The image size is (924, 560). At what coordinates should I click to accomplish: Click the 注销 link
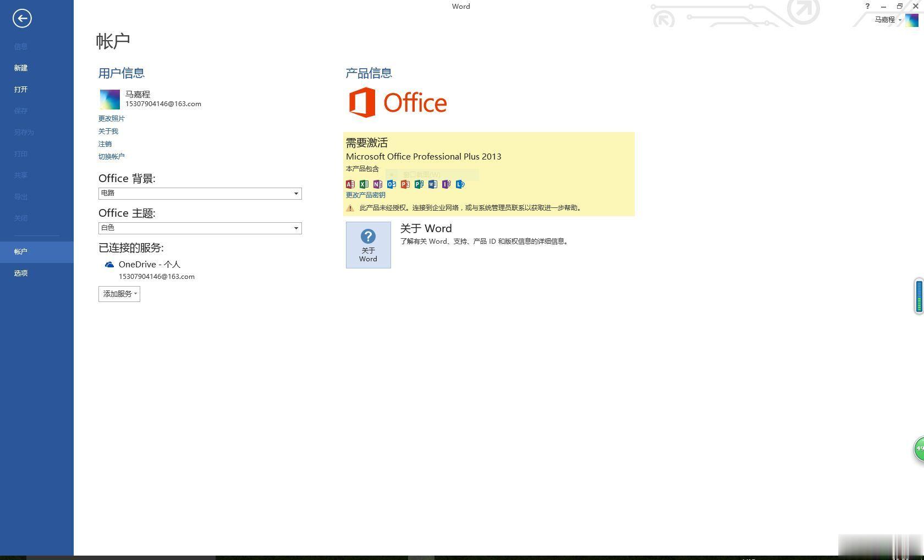(105, 144)
